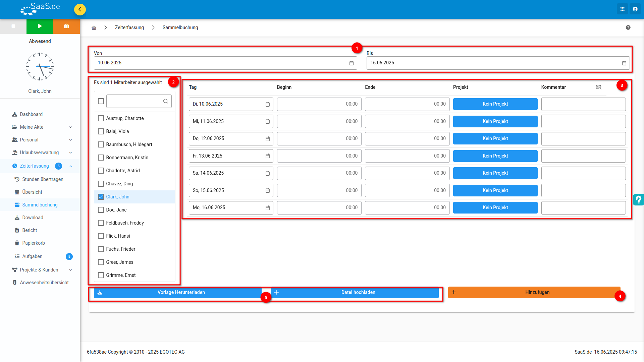Click the grey stop button
Viewport: 644px width, 362px height.
click(13, 26)
